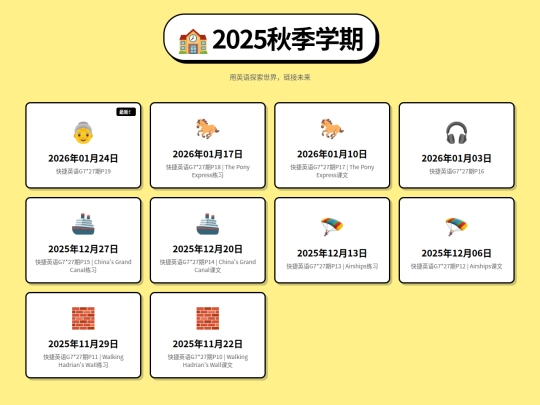Click the P17 The Pony Express课文 description
The image size is (540, 405).
click(x=332, y=171)
